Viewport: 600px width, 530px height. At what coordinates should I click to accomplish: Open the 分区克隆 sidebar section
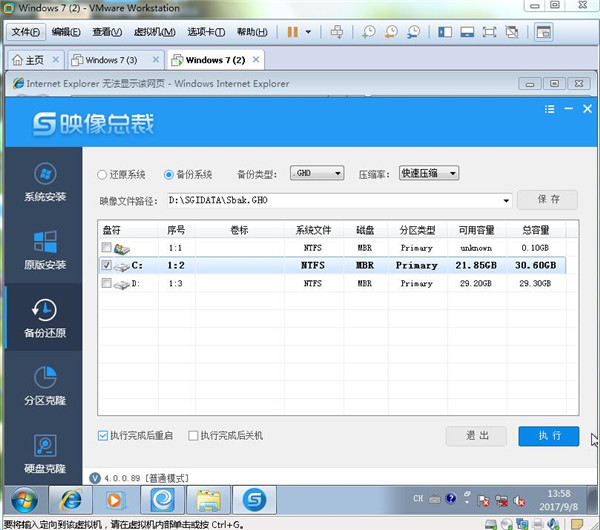pos(45,386)
